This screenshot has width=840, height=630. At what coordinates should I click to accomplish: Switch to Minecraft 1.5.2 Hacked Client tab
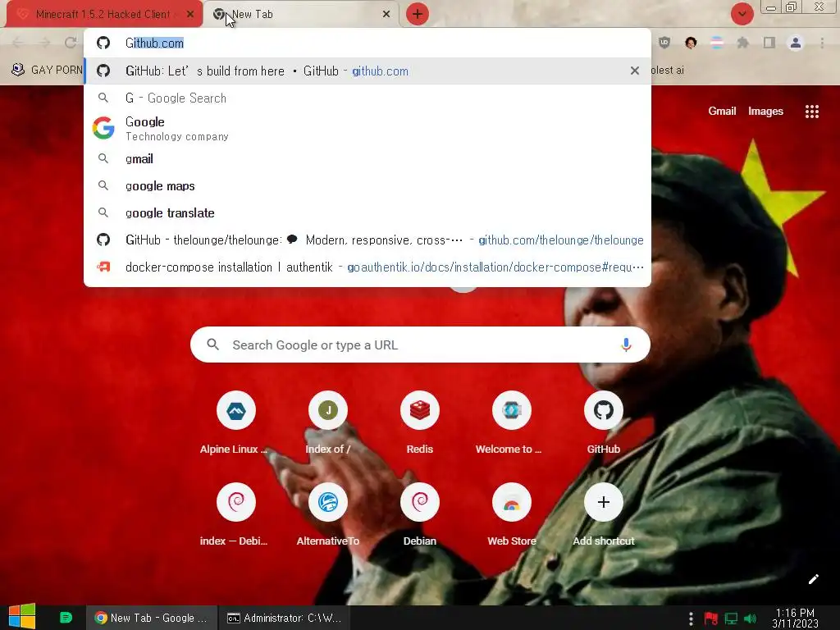tap(103, 15)
